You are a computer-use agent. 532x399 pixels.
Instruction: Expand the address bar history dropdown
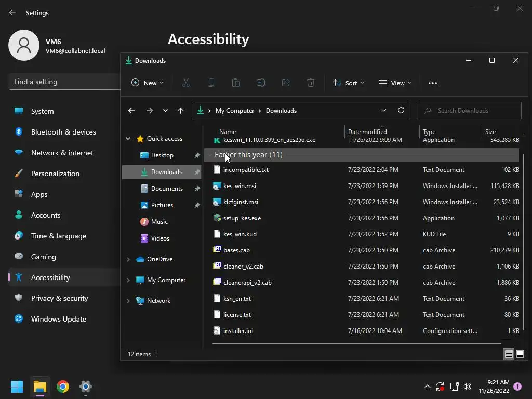(384, 110)
